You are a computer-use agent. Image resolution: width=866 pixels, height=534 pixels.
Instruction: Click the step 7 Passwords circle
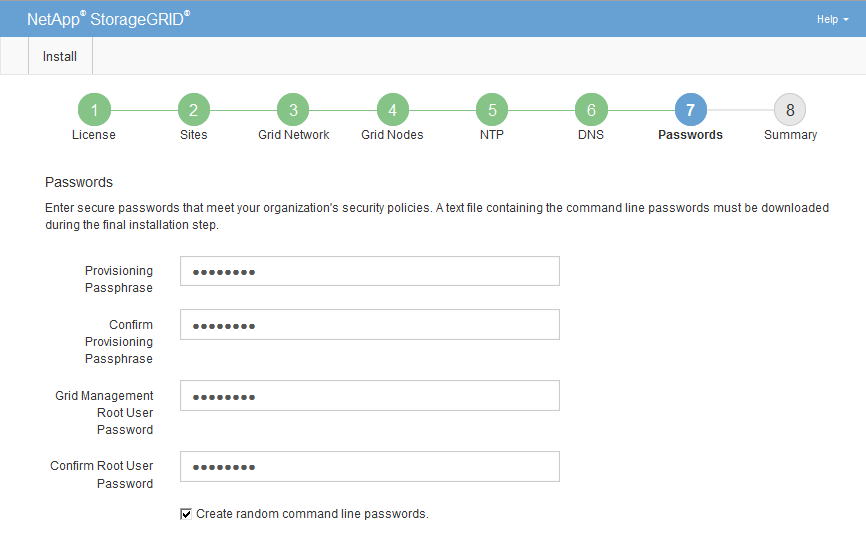(x=690, y=110)
